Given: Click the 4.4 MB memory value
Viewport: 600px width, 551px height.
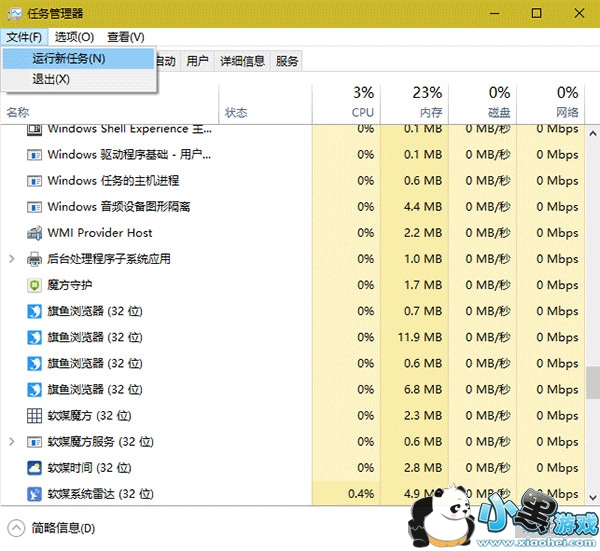Looking at the screenshot, I should pyautogui.click(x=423, y=207).
